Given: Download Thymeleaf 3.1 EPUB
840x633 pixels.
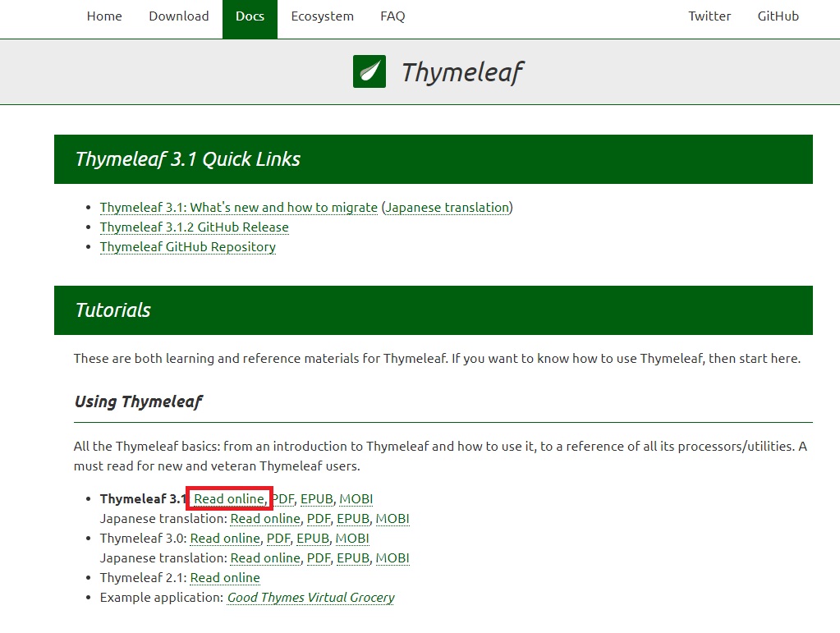Looking at the screenshot, I should click(x=317, y=498).
